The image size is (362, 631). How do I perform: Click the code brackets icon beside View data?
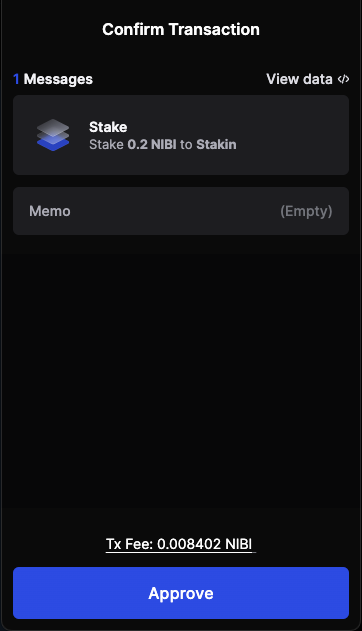[x=343, y=79]
